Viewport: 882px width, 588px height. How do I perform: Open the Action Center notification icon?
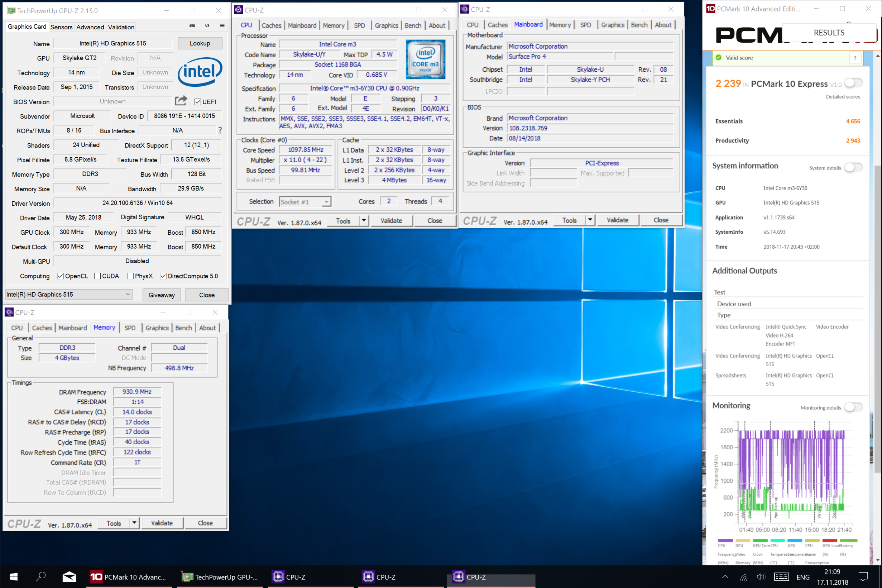[x=863, y=577]
